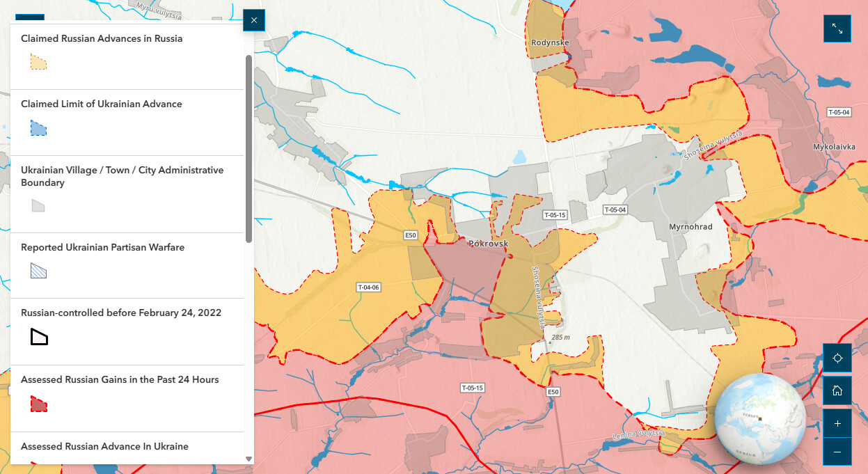Click the globe overview thumbnail
The width and height of the screenshot is (868, 474).
pyautogui.click(x=759, y=418)
